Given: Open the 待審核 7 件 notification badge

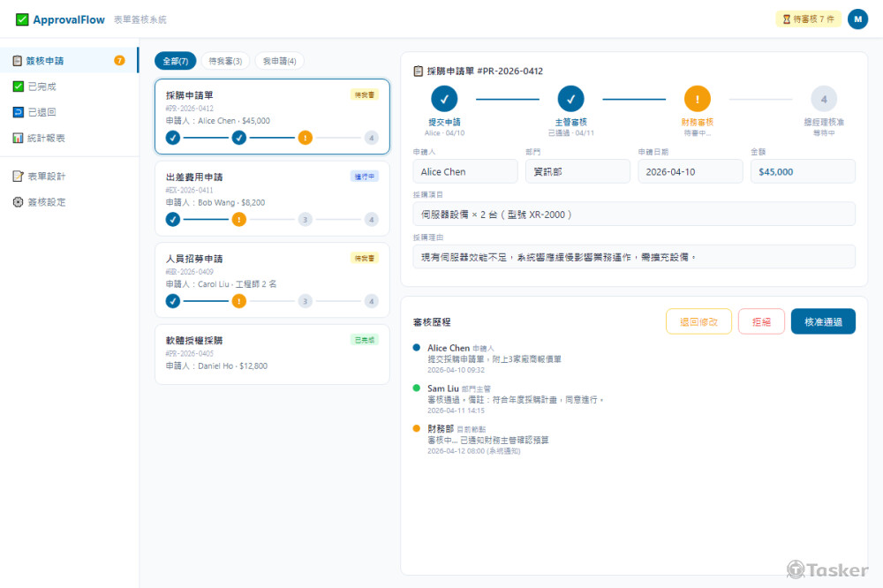Looking at the screenshot, I should [809, 18].
